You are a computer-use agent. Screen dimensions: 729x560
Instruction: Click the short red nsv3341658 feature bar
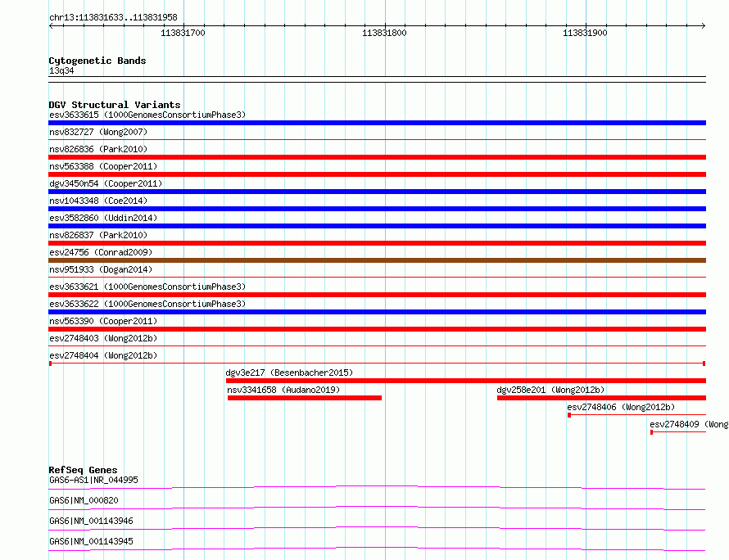305,398
